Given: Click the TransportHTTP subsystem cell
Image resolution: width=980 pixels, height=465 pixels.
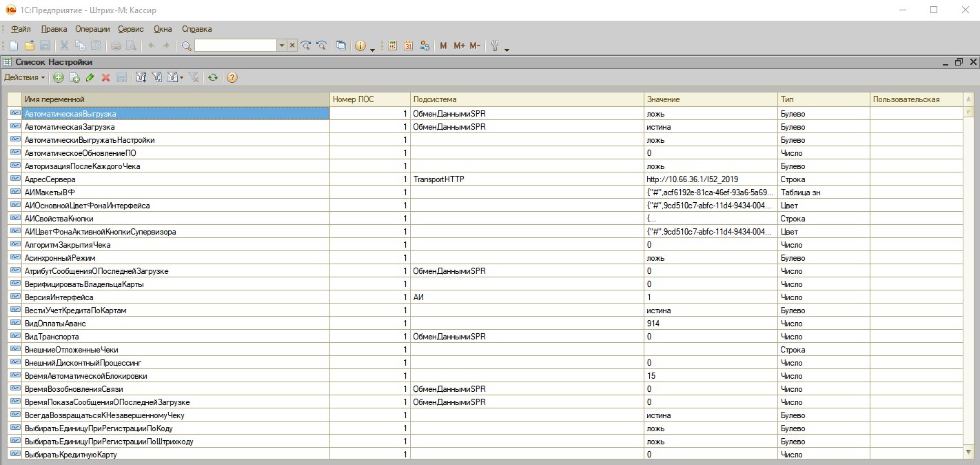Looking at the screenshot, I should [x=527, y=179].
